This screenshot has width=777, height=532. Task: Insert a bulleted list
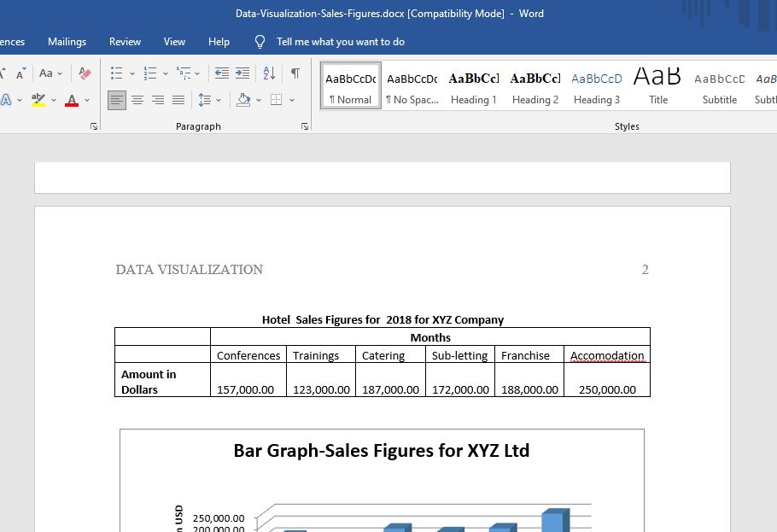tap(116, 73)
